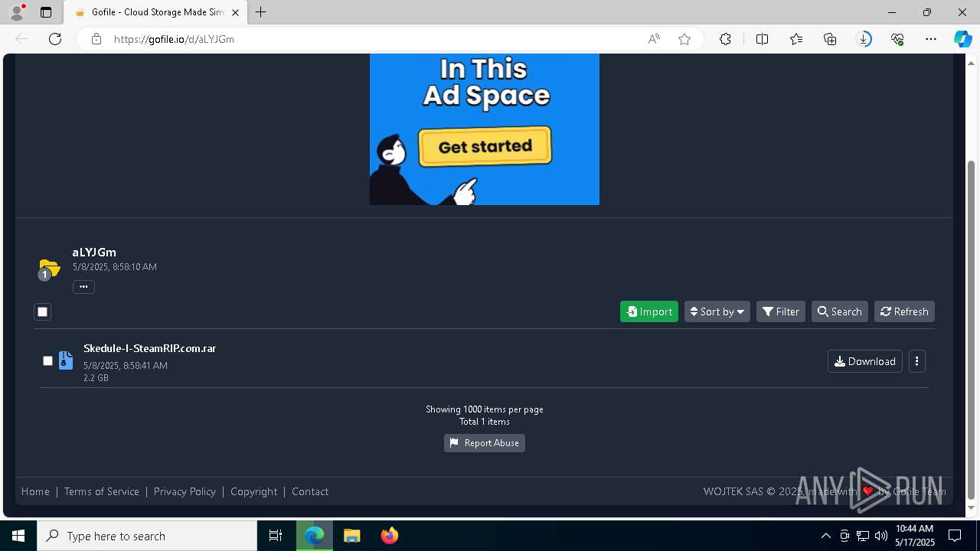Open the Copyright footer link

click(x=254, y=491)
